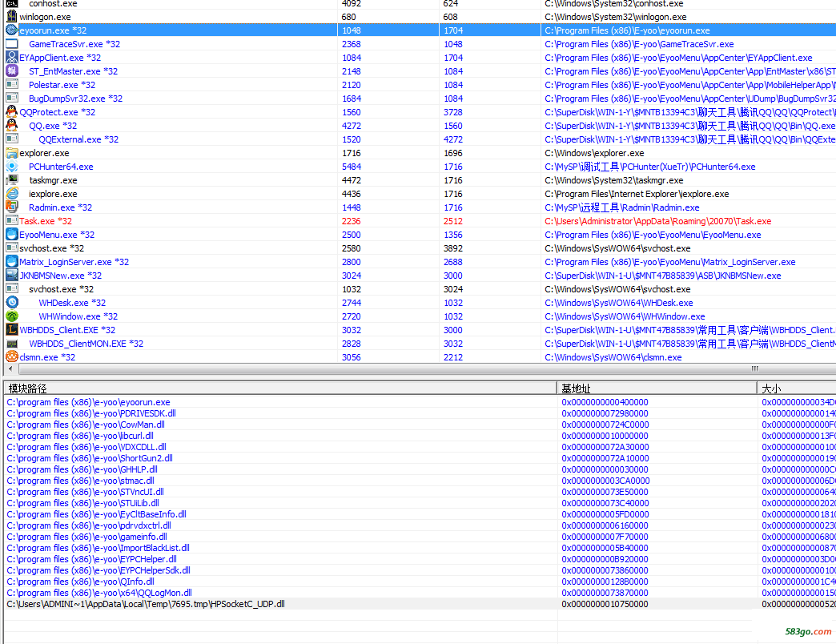The height and width of the screenshot is (644, 836).
Task: Click the taskmgr.exe icon
Action: [x=12, y=180]
